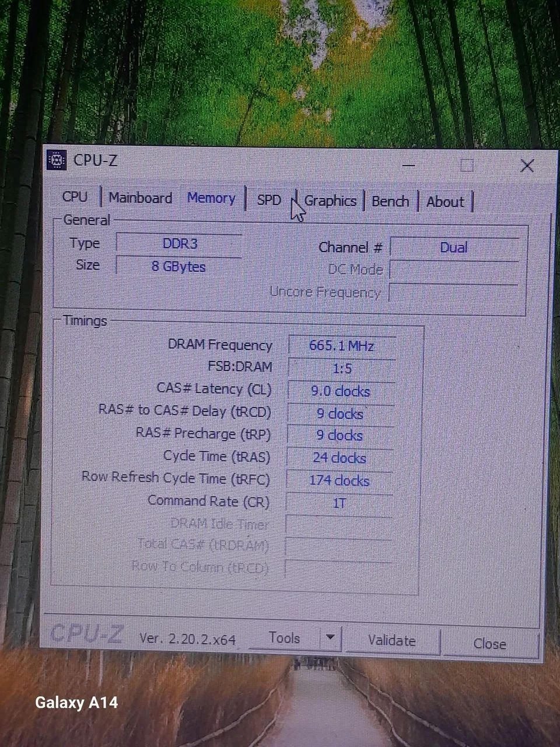Go to the About tab
This screenshot has height=747, width=560.
(445, 202)
